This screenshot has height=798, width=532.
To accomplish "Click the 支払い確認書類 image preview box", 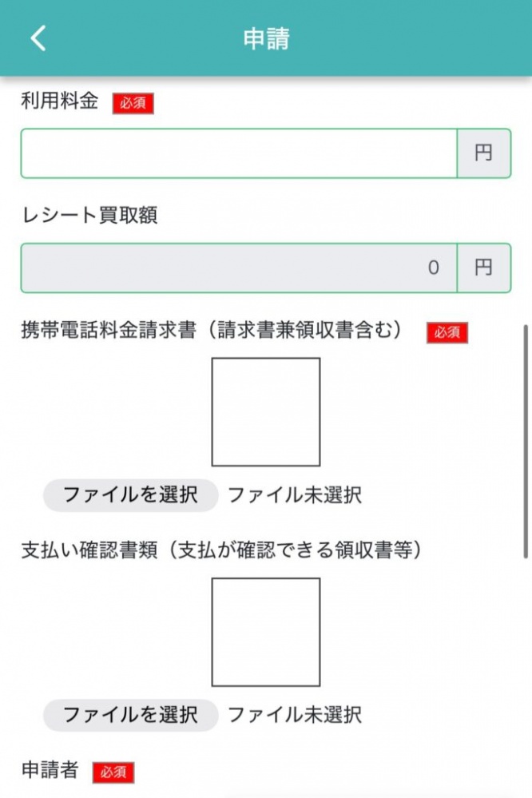I will pyautogui.click(x=266, y=632).
